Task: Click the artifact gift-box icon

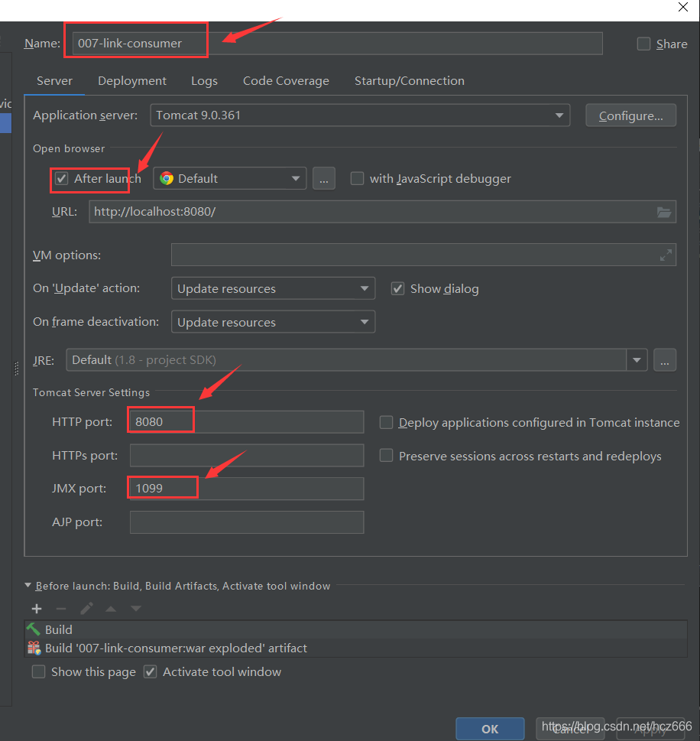Action: click(34, 648)
